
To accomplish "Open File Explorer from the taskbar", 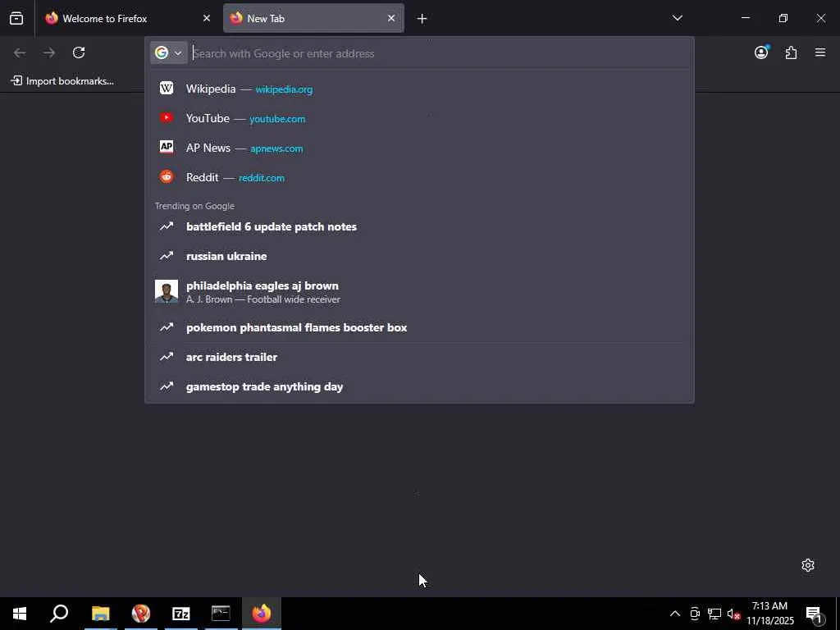I will click(100, 614).
